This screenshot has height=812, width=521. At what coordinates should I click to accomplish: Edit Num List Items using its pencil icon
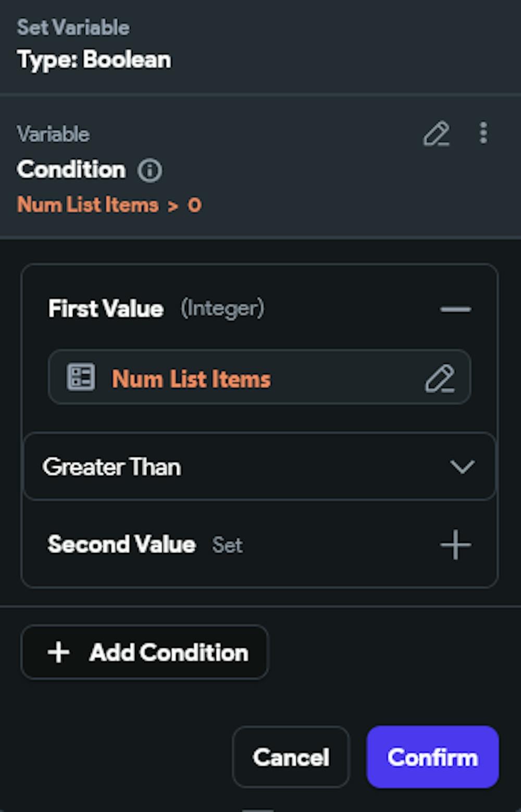point(440,378)
